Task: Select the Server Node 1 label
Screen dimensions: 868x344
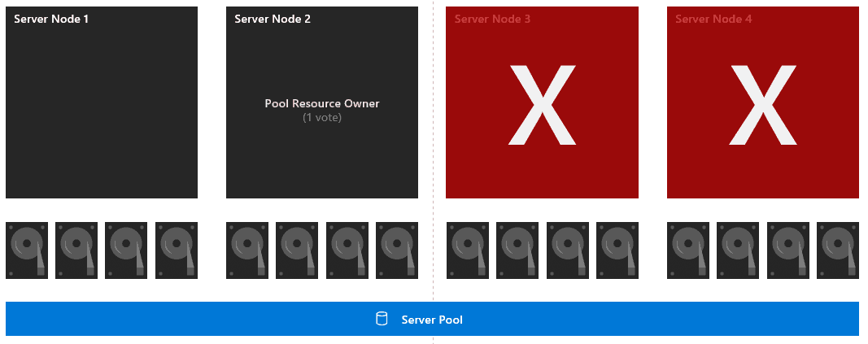Action: coord(51,20)
